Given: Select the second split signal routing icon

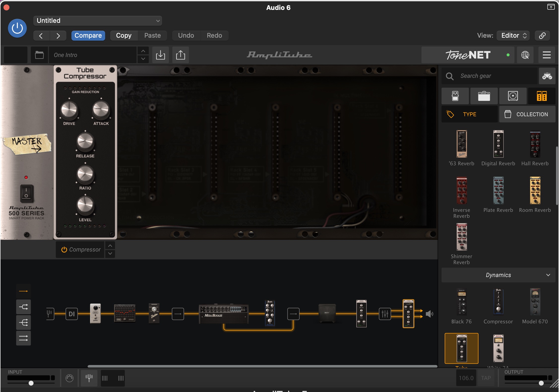Looking at the screenshot, I should click(x=24, y=307).
